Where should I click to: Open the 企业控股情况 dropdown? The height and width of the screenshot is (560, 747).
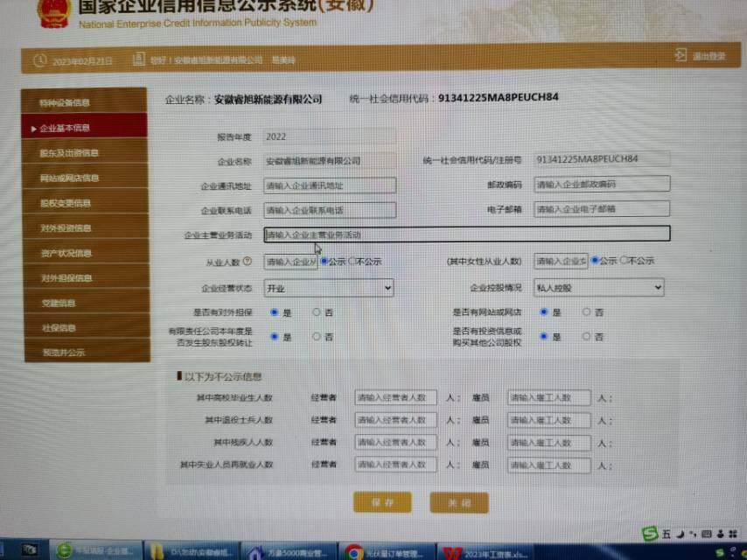tap(599, 287)
